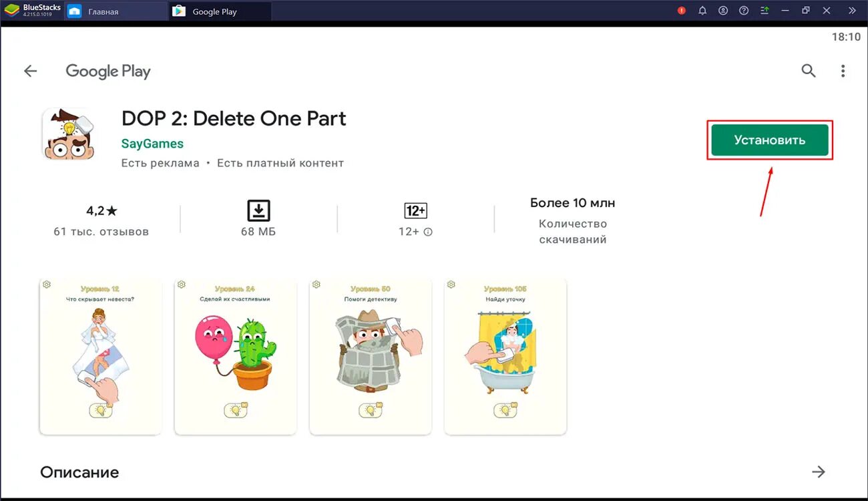
Task: Open the BlueStacks account icon
Action: [x=723, y=11]
